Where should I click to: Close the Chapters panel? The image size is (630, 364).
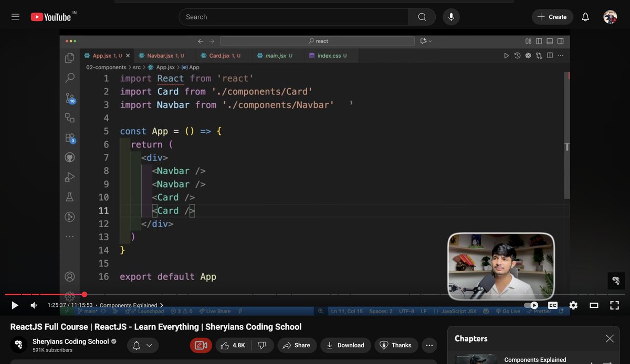click(610, 339)
